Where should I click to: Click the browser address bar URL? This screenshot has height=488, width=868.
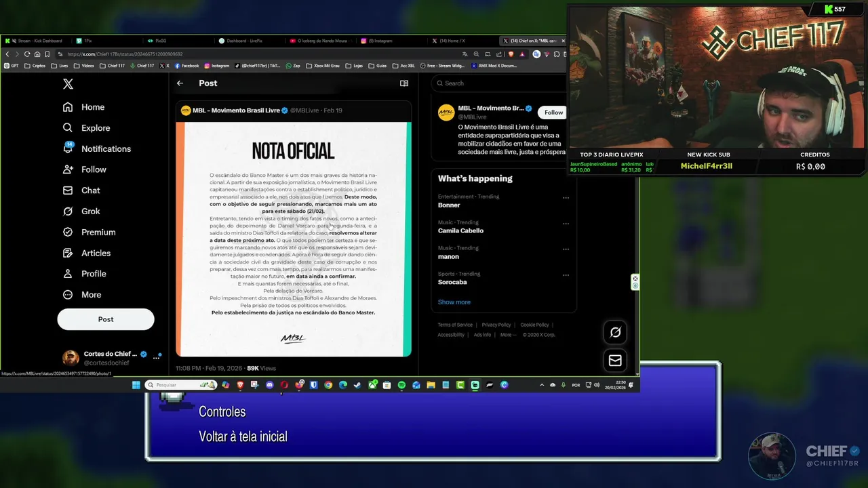(125, 54)
